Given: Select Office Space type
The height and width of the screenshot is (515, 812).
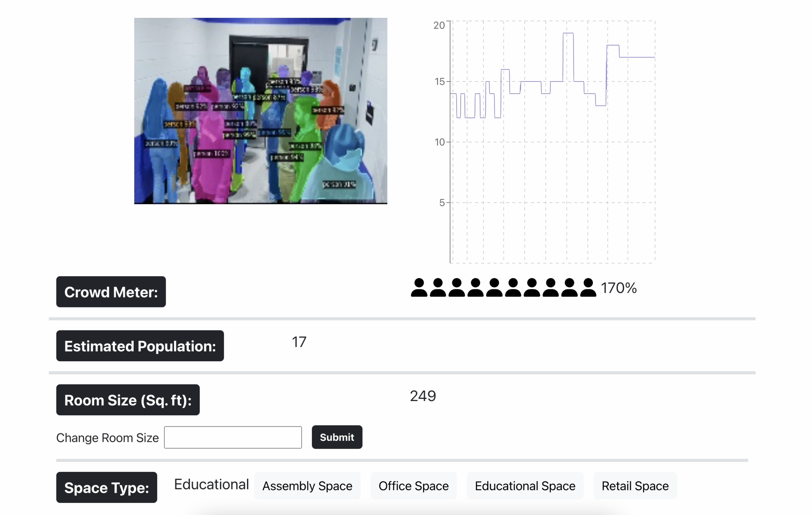Looking at the screenshot, I should coord(413,486).
